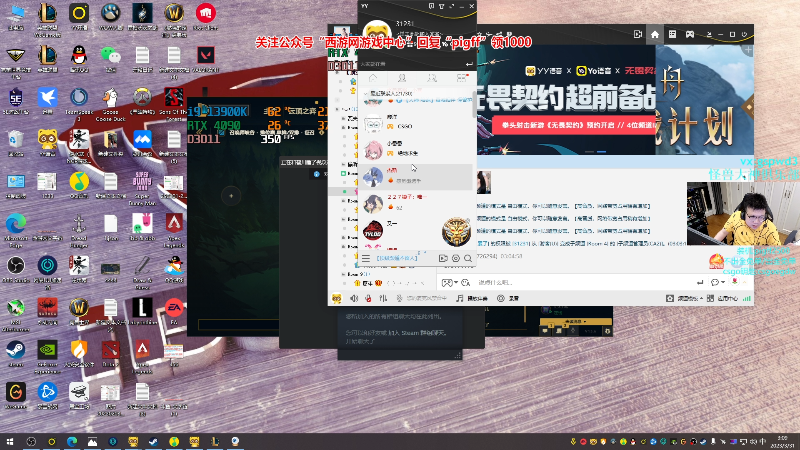Open the Valorant desktop shortcut
This screenshot has width=800, height=450.
click(206, 59)
